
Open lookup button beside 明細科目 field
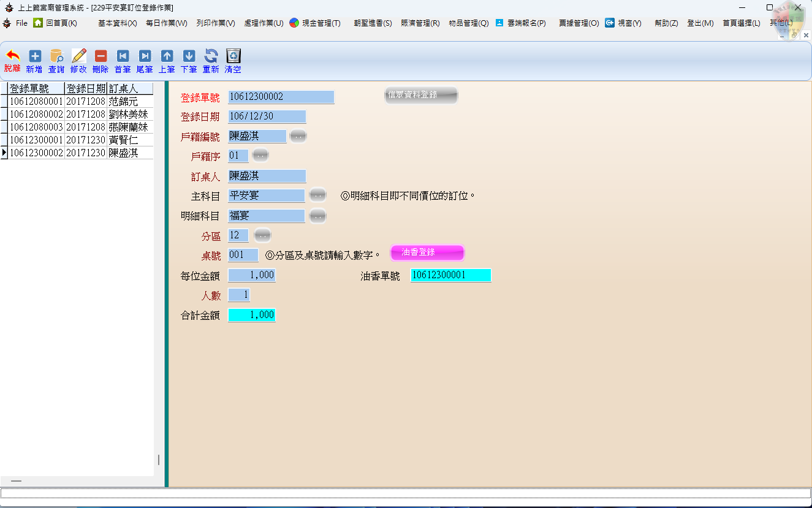(317, 216)
